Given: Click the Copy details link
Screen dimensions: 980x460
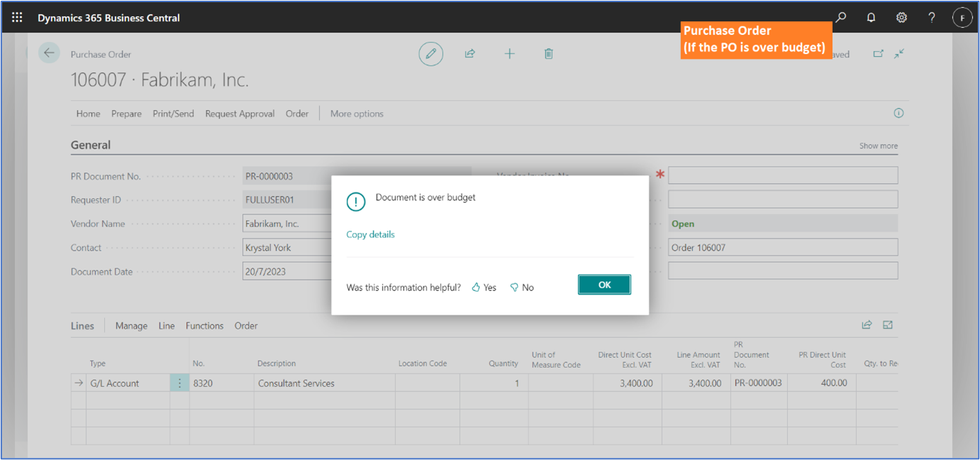Looking at the screenshot, I should pos(370,234).
